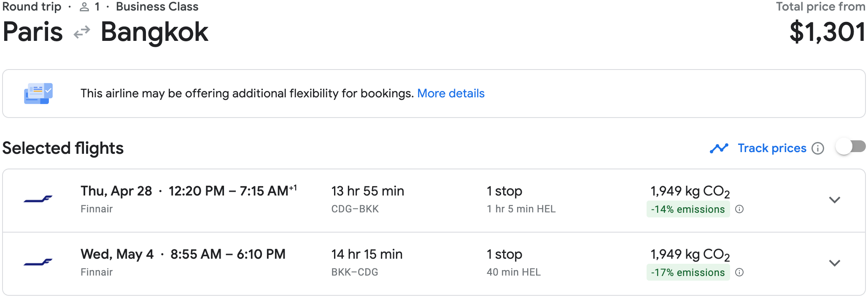The image size is (868, 300).
Task: Expand details for the Apr 28 outbound flight
Action: [x=835, y=200]
